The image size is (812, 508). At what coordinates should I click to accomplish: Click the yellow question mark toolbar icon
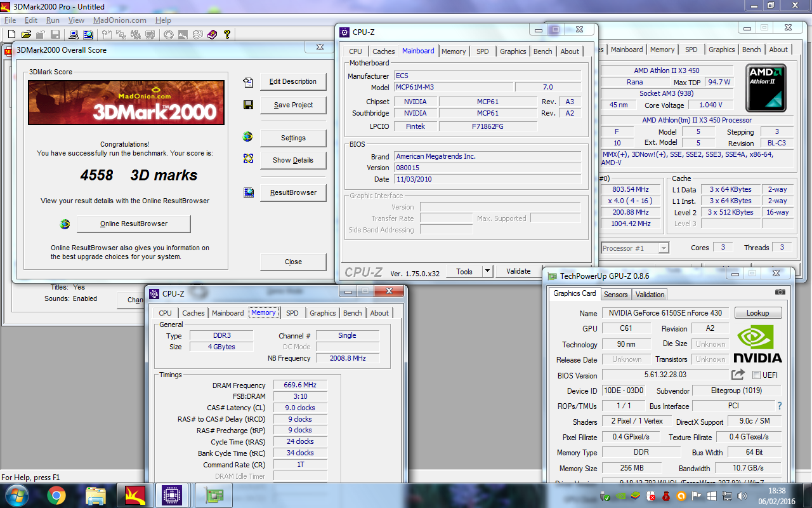point(226,34)
